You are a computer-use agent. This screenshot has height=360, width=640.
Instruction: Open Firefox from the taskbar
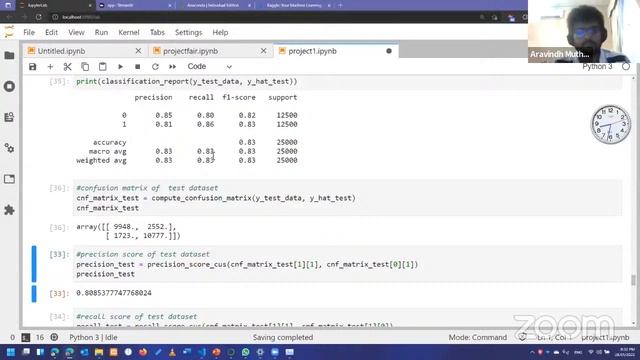(x=143, y=352)
